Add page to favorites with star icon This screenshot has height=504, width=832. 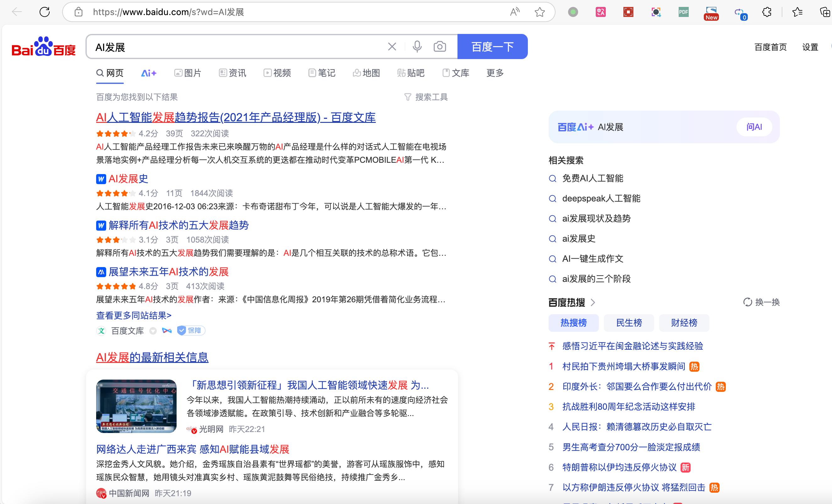click(539, 12)
